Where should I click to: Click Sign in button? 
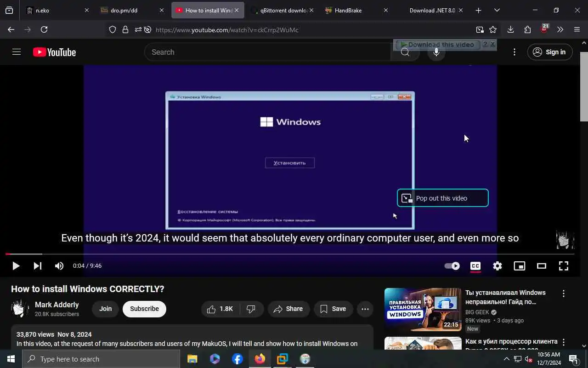pyautogui.click(x=550, y=52)
